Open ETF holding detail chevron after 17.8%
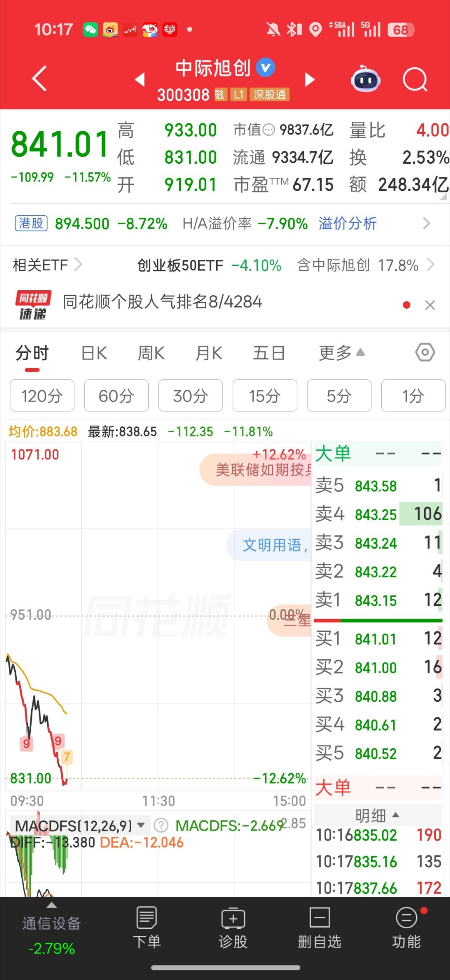Viewport: 450px width, 980px height. click(431, 265)
